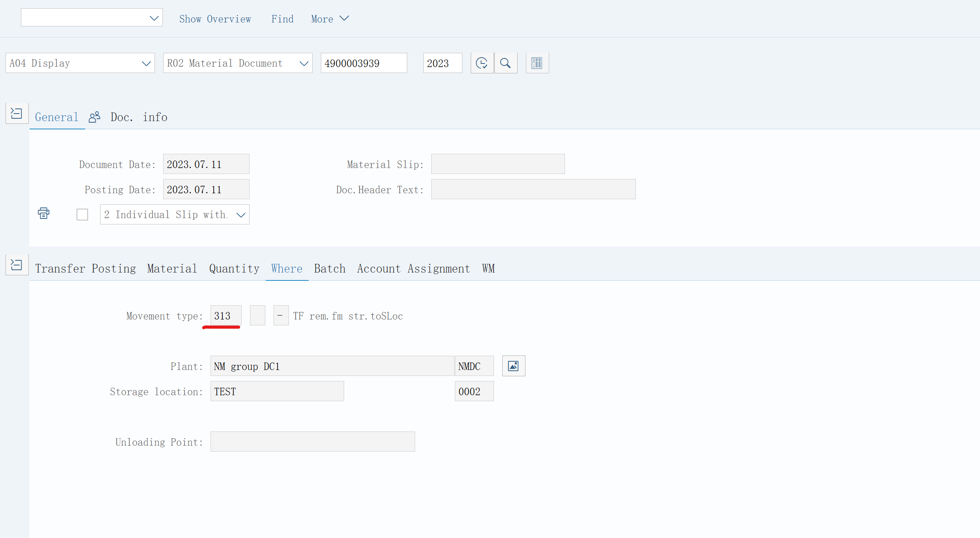Click the column layout icon button
980x538 pixels.
tap(537, 63)
